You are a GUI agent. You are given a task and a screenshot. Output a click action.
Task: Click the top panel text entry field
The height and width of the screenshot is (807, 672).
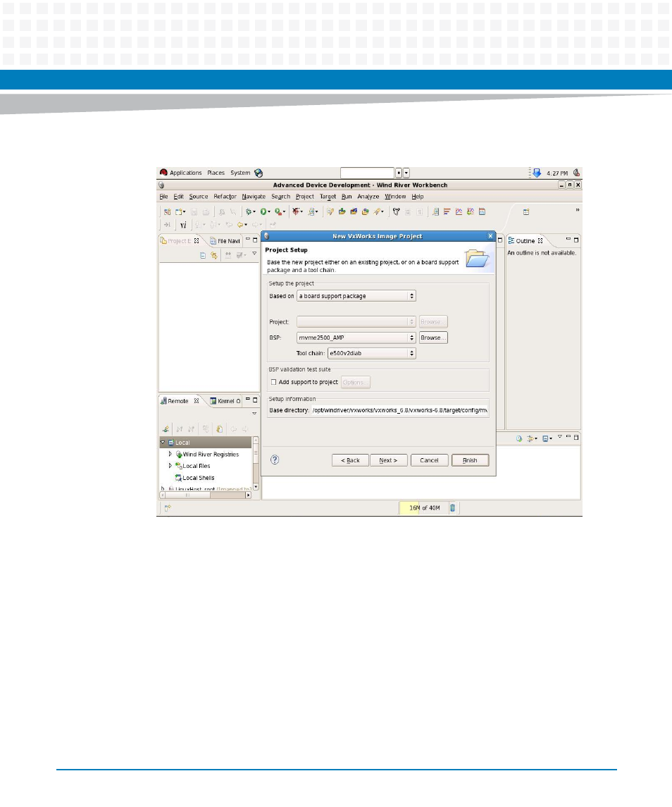(x=367, y=173)
